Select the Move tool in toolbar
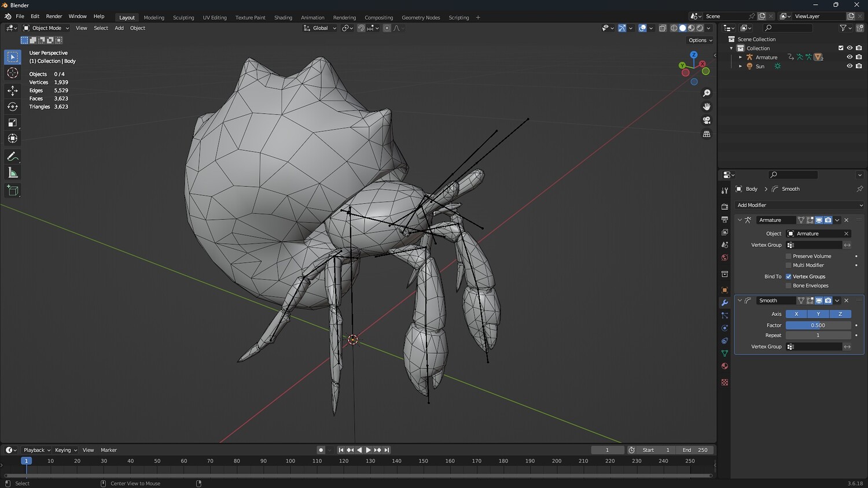This screenshot has height=488, width=868. coord(12,90)
